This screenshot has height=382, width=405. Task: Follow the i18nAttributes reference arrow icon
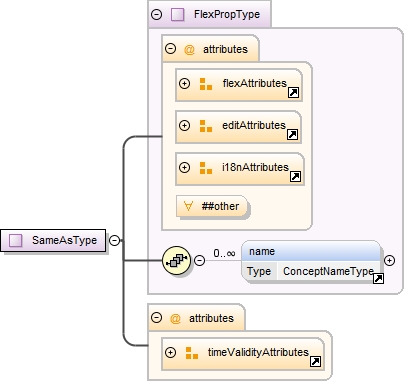tap(295, 176)
